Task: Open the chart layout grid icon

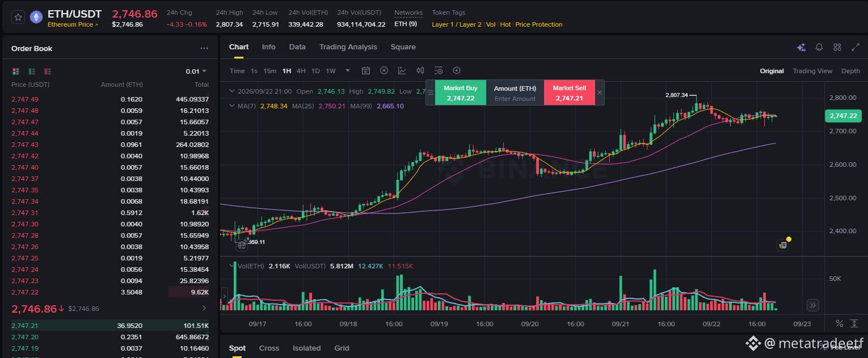Action: pyautogui.click(x=837, y=48)
